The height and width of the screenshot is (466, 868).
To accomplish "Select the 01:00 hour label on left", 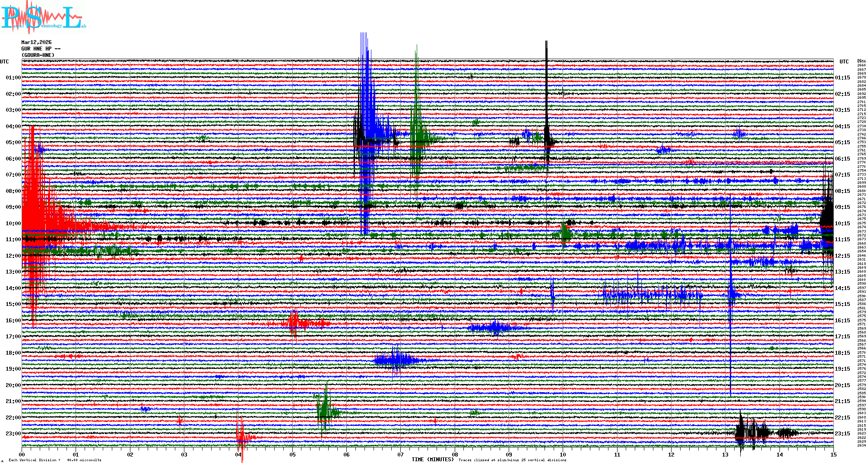I will (13, 78).
